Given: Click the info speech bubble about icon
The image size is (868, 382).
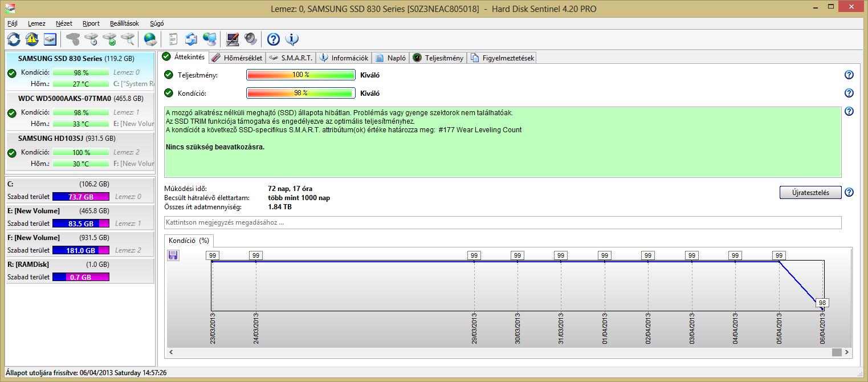Looking at the screenshot, I should point(292,39).
